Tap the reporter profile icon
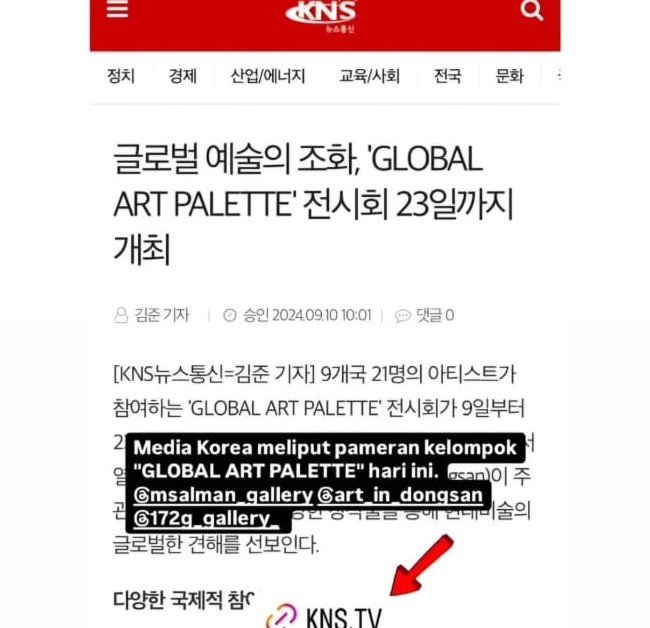The height and width of the screenshot is (628, 650). (121, 315)
